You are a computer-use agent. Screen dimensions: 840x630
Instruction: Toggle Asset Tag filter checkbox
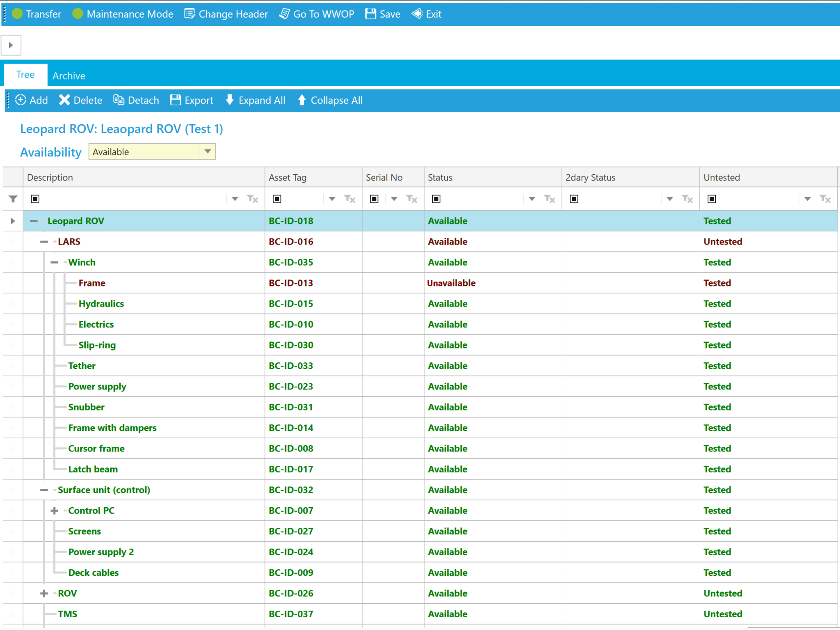(x=277, y=199)
